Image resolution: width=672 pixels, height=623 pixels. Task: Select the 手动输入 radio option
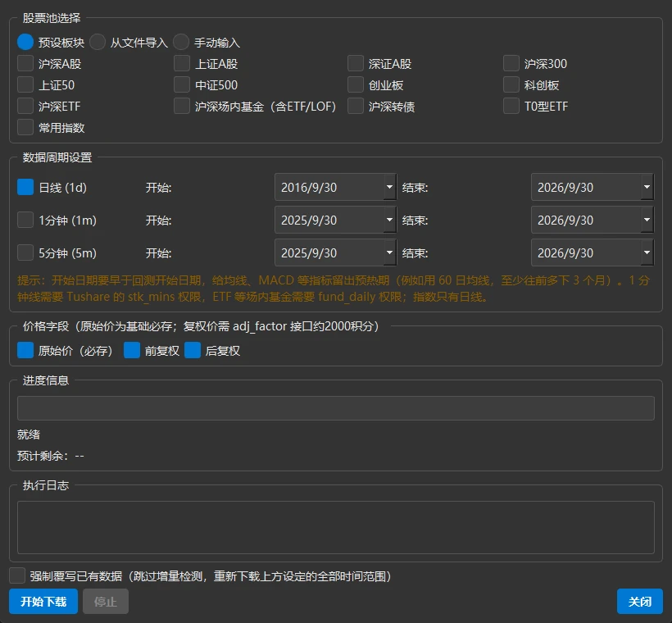click(x=181, y=42)
